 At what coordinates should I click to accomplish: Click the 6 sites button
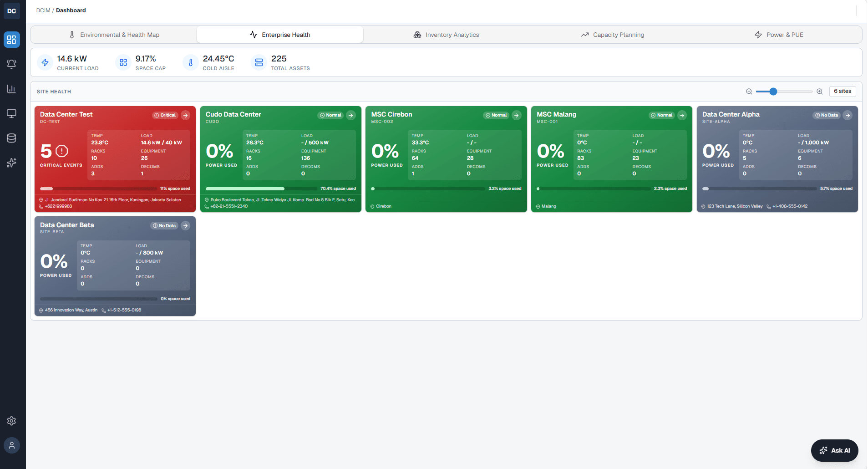[x=843, y=91]
